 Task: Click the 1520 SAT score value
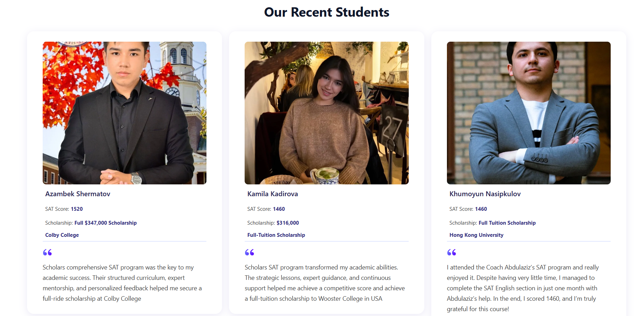pos(77,209)
